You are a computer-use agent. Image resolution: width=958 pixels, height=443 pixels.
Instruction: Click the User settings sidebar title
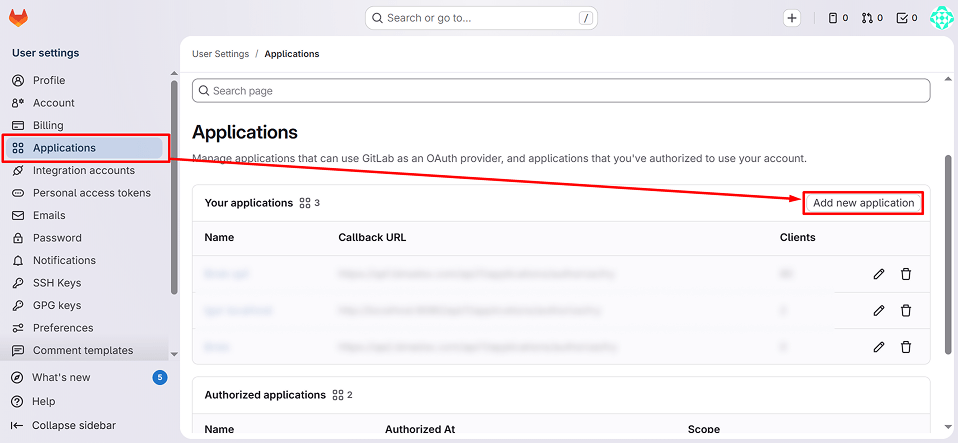coord(46,53)
